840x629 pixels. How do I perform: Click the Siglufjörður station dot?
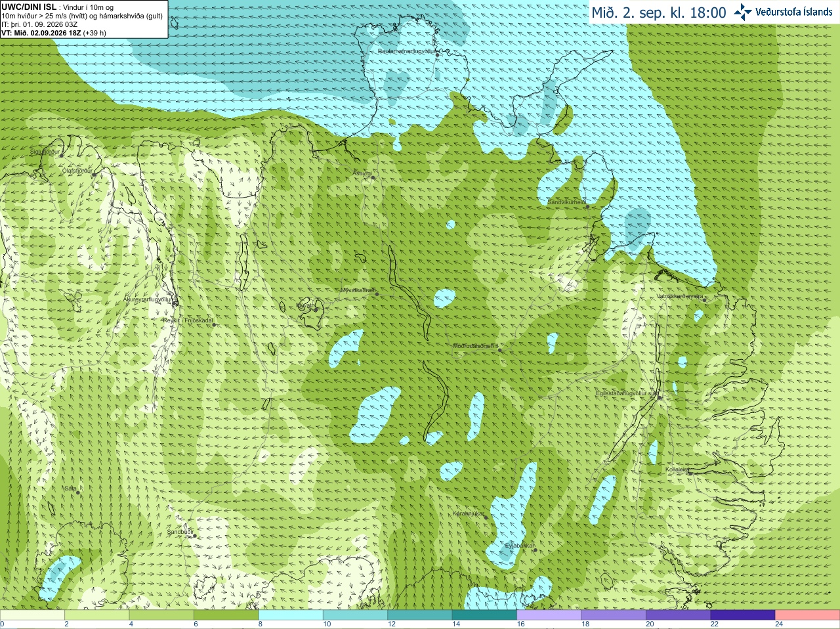(62, 155)
